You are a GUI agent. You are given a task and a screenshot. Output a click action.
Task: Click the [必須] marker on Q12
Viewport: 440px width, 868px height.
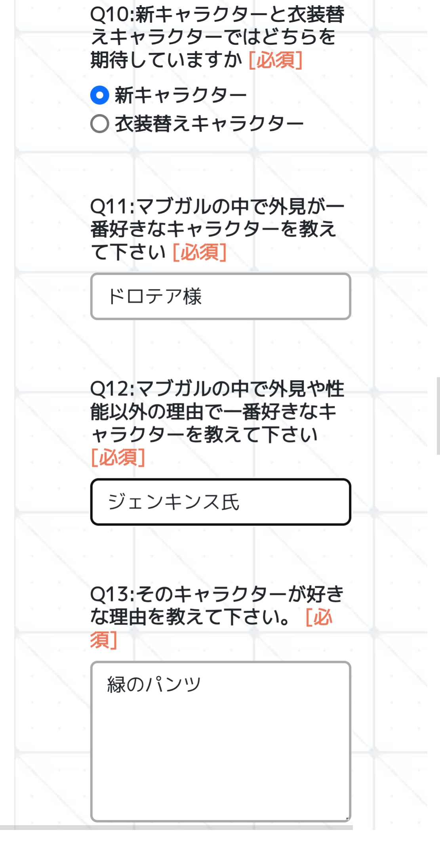(118, 457)
